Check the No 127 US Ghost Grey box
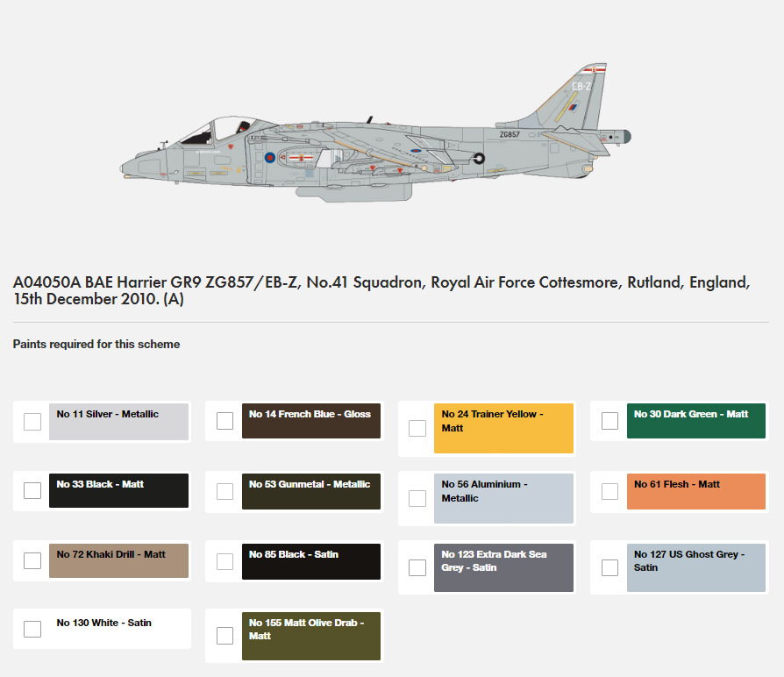This screenshot has width=784, height=677. (610, 567)
